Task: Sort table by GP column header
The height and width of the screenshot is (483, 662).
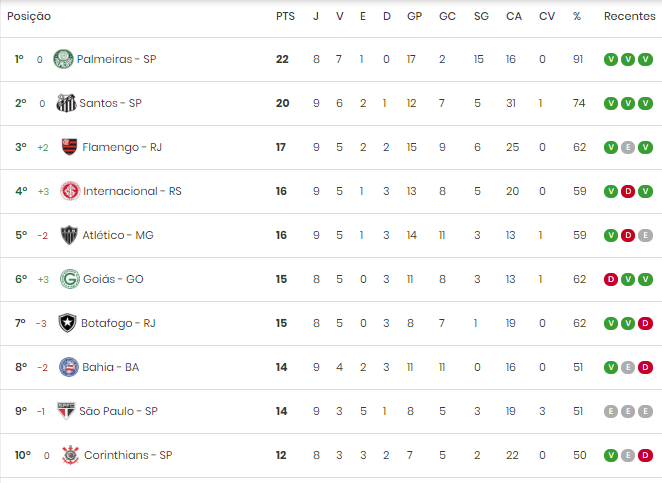Action: pos(414,16)
